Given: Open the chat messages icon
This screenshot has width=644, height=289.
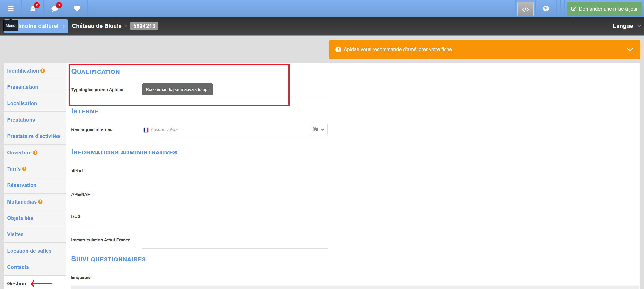Looking at the screenshot, I should (x=55, y=9).
